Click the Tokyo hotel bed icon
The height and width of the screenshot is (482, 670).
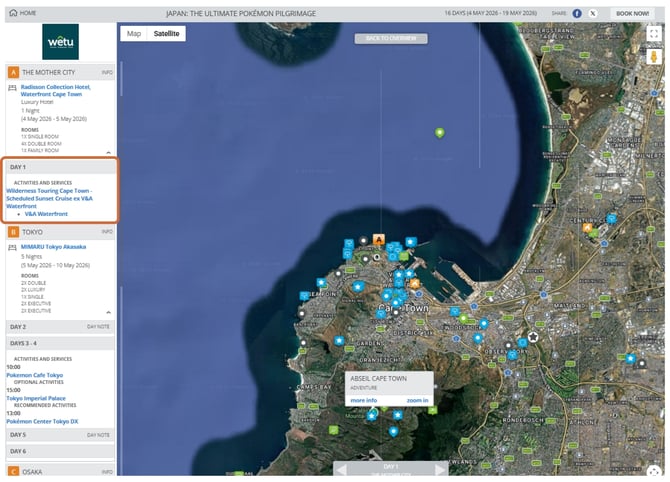pos(12,247)
